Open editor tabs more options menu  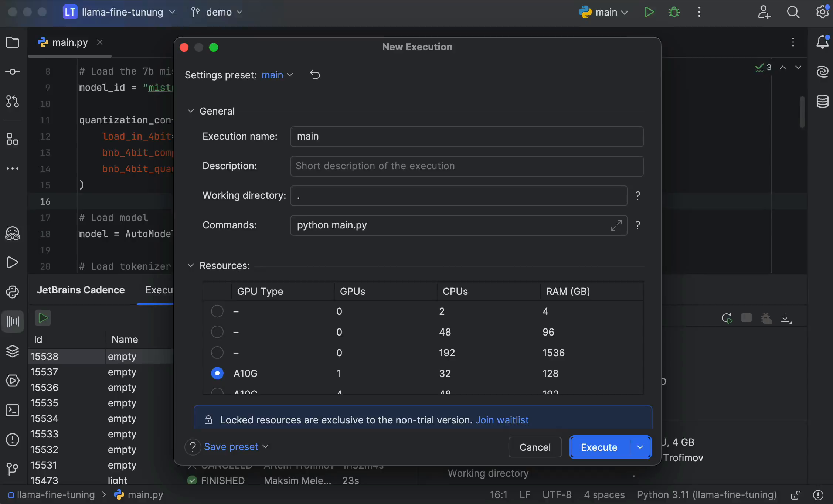pyautogui.click(x=793, y=42)
